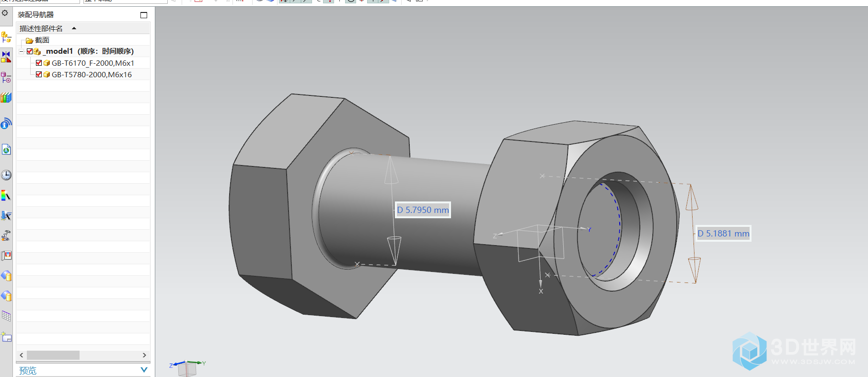Screen dimensions: 868x377
Task: Open the History clock icon
Action: [x=6, y=175]
